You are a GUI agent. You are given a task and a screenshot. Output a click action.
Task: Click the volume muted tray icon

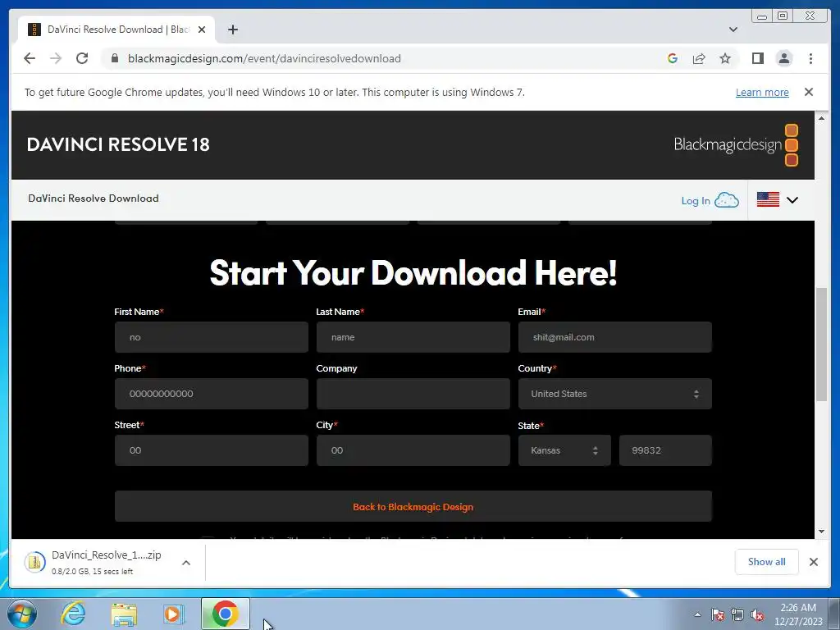click(x=757, y=615)
